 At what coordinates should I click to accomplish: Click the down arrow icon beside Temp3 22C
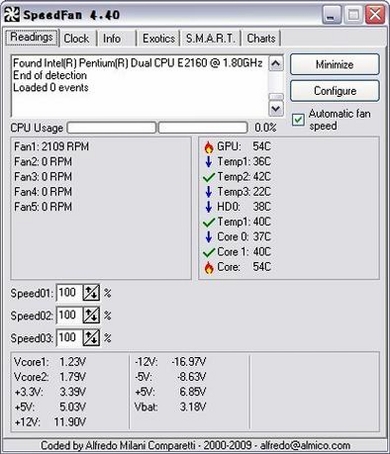(209, 192)
